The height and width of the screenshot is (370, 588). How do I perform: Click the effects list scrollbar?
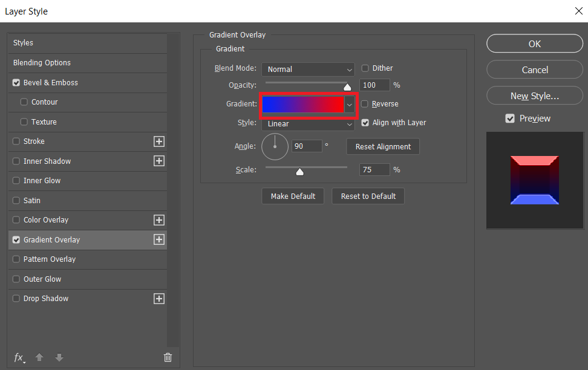[173, 190]
